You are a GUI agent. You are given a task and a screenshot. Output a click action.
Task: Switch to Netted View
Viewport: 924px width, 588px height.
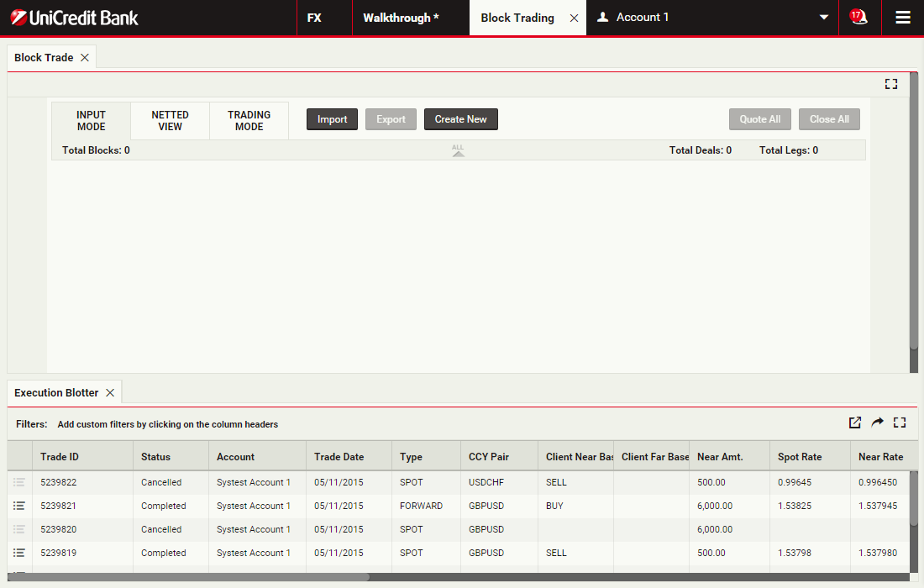(x=170, y=121)
